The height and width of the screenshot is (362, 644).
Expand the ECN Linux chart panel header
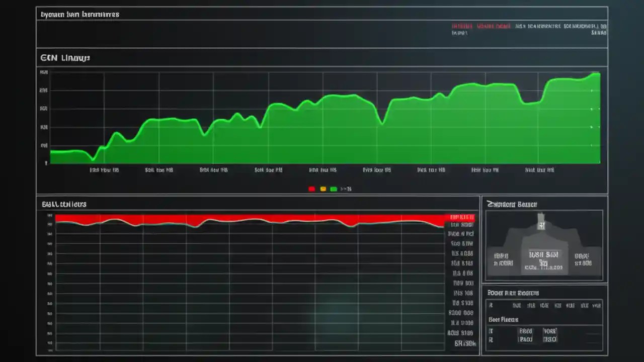65,57
